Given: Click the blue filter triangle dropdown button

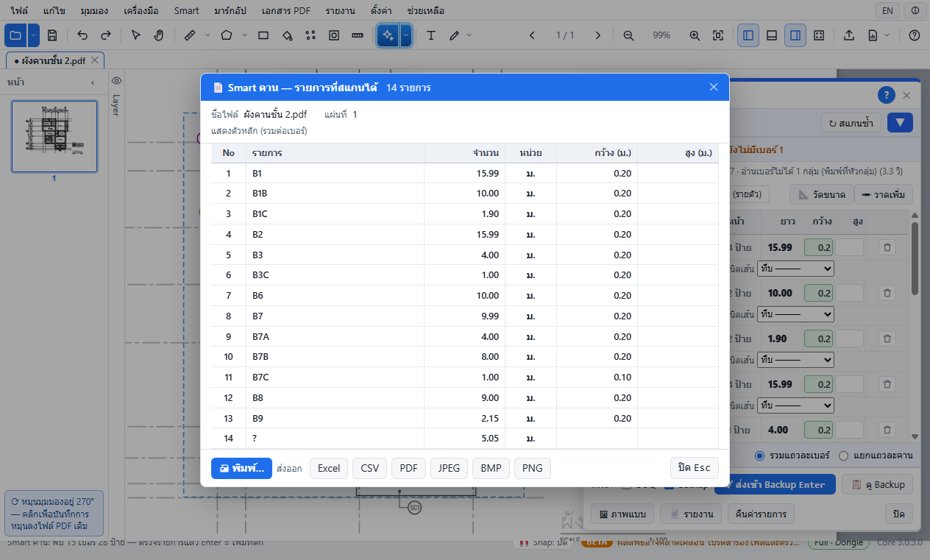Looking at the screenshot, I should [900, 123].
